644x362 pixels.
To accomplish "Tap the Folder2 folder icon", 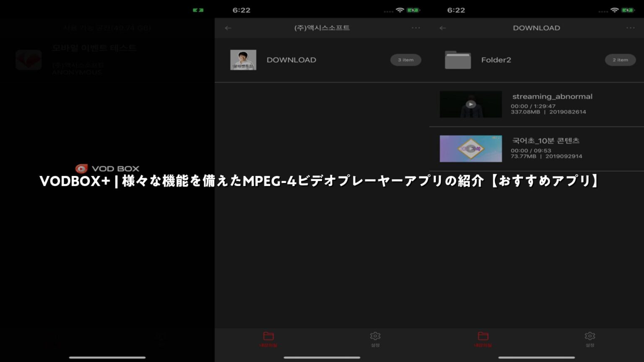I will (x=458, y=60).
